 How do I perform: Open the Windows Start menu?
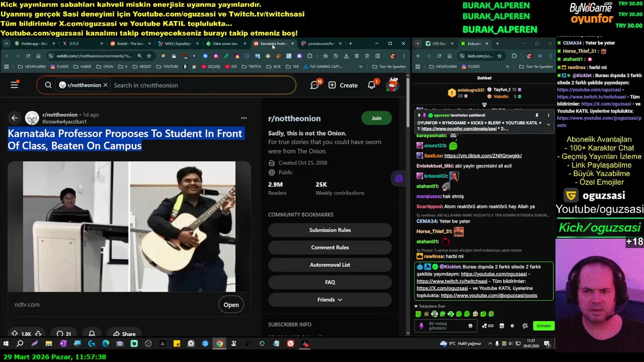(x=6, y=344)
